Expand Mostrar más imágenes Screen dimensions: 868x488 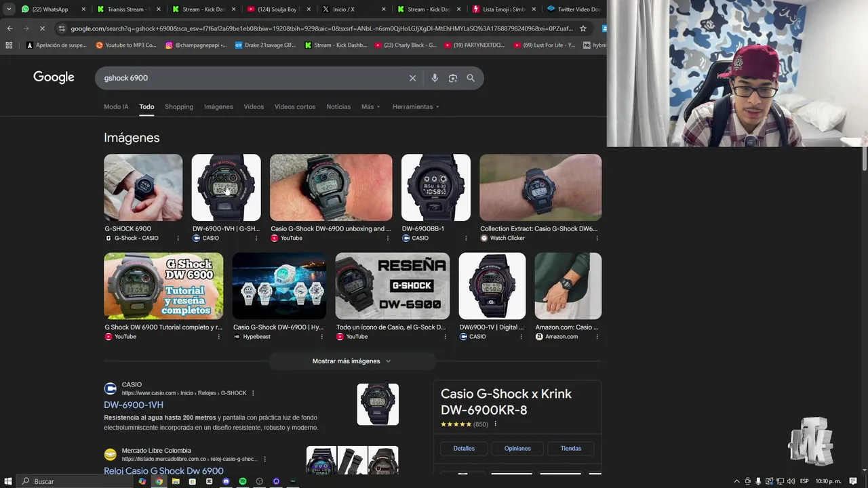click(352, 361)
